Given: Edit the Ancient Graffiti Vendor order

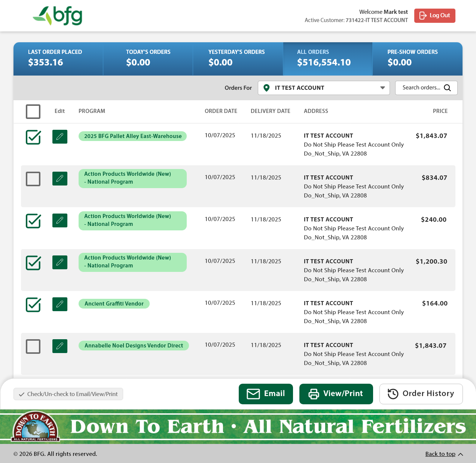Looking at the screenshot, I should click(60, 304).
